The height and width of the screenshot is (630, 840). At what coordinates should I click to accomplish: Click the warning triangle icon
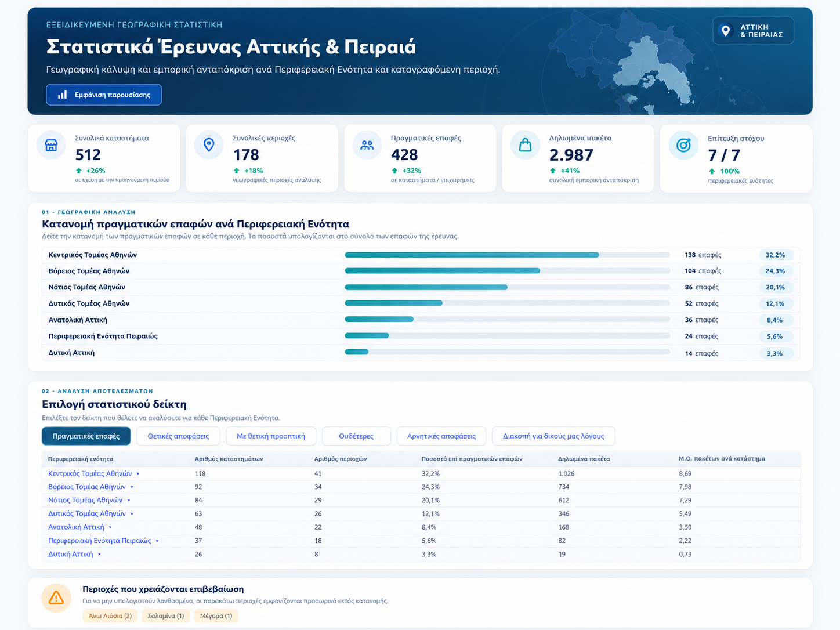pyautogui.click(x=56, y=598)
